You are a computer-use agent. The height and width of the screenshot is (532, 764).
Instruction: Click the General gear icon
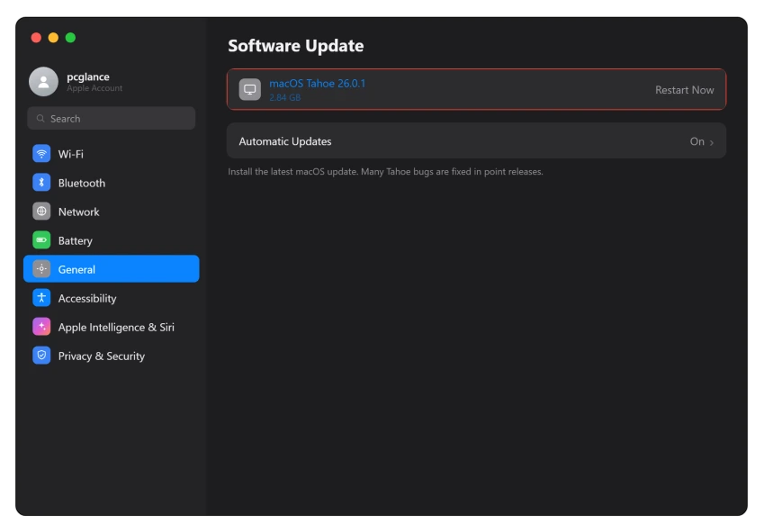pyautogui.click(x=41, y=269)
